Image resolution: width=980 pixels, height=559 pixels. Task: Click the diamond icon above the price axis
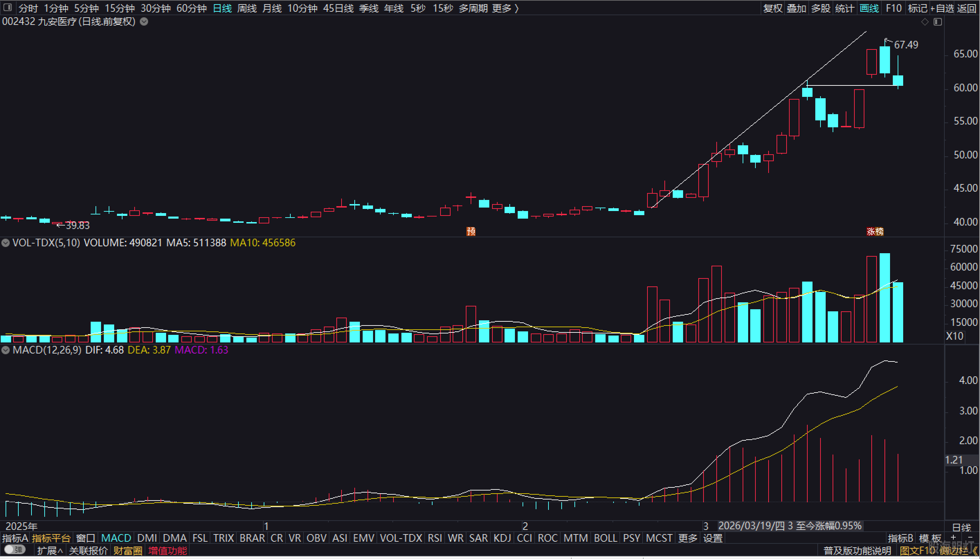coord(925,22)
